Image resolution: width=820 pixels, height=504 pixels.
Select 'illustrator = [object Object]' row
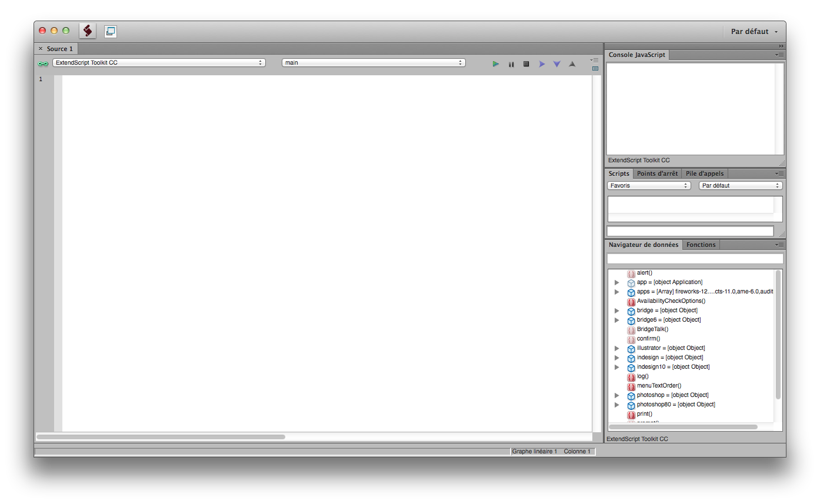(x=671, y=348)
